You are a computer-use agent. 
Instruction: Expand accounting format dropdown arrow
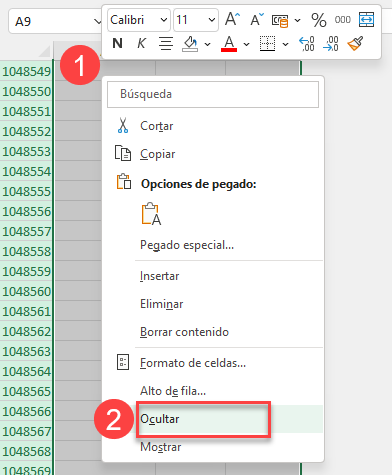(x=298, y=21)
